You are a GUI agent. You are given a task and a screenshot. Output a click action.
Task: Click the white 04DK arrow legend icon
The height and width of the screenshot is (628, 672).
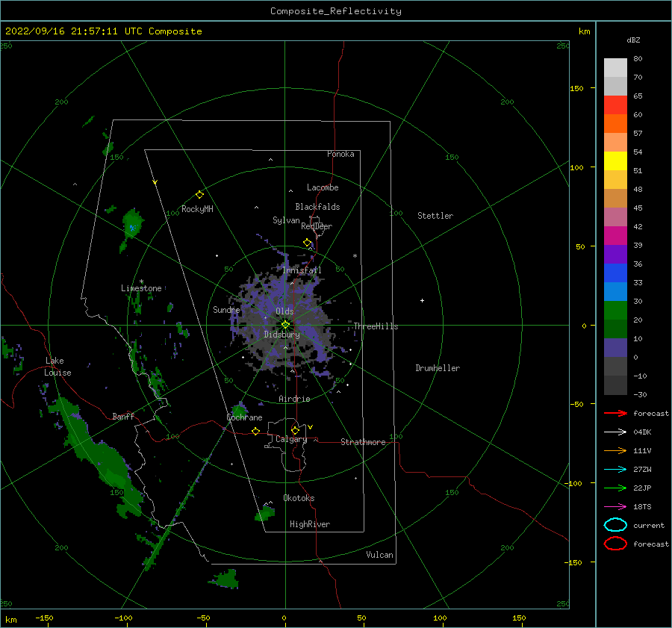[615, 432]
